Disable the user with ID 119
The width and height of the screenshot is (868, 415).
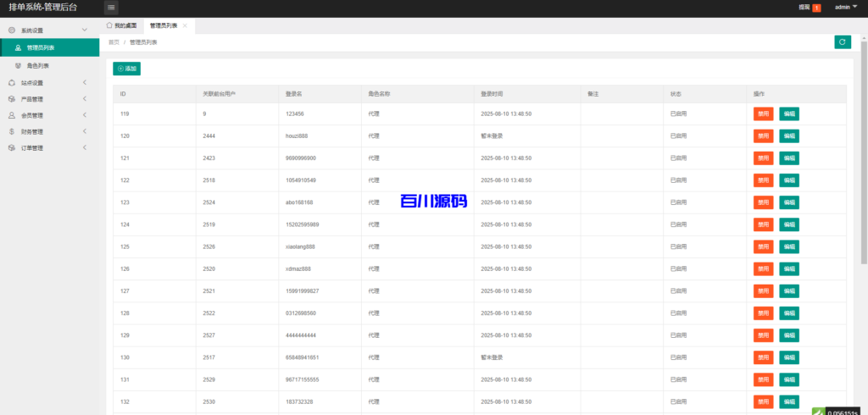point(763,113)
